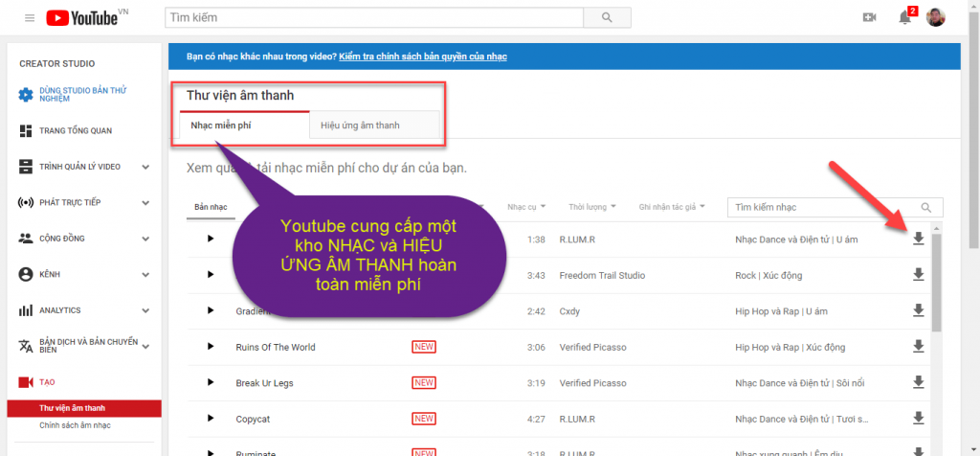Expand Analytics section
Viewport: 980px width, 456px height.
point(145,310)
